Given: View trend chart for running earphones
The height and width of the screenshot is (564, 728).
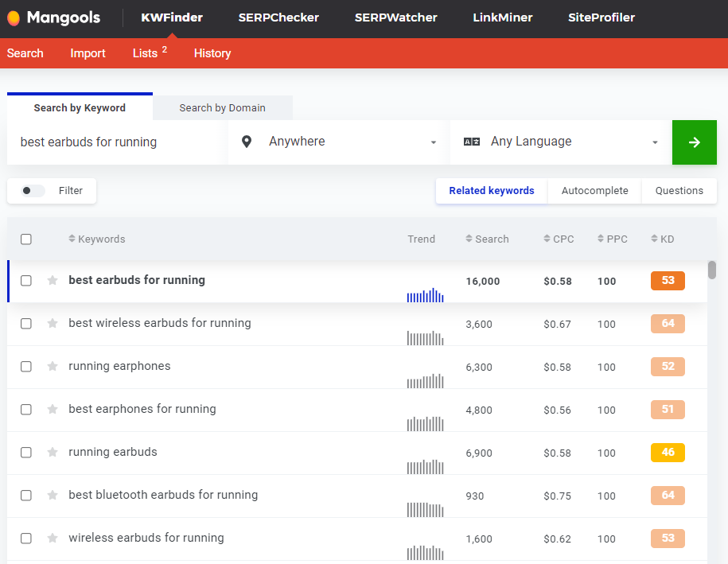Looking at the screenshot, I should click(426, 381).
